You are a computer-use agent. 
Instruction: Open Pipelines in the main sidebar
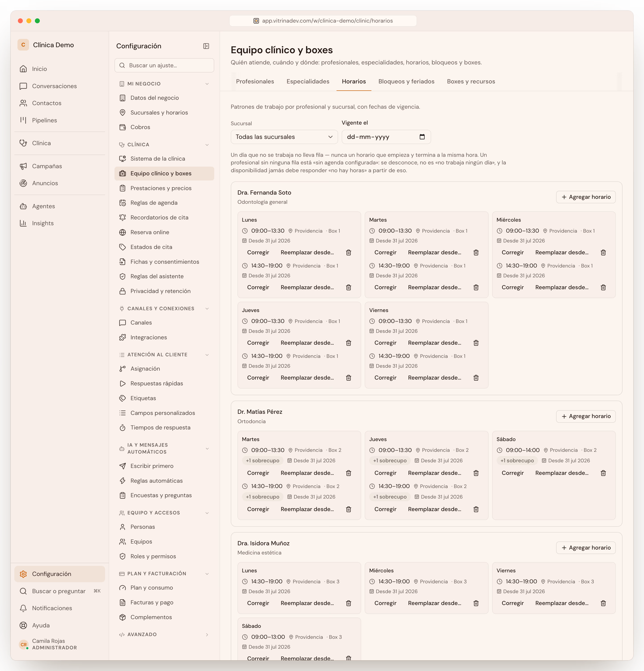(x=59, y=120)
